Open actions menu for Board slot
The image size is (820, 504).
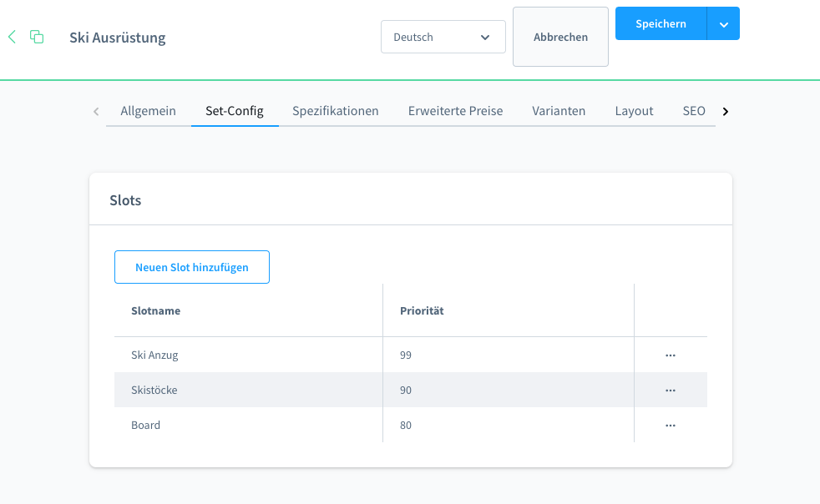click(671, 425)
